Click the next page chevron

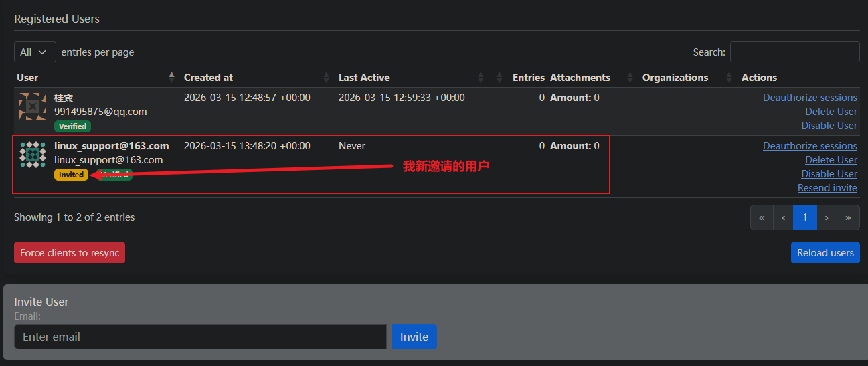click(x=827, y=217)
